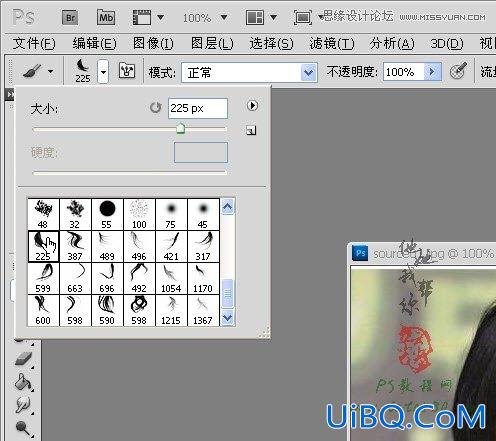Toggle the Brush panel icon
The height and width of the screenshot is (441, 496).
(127, 71)
